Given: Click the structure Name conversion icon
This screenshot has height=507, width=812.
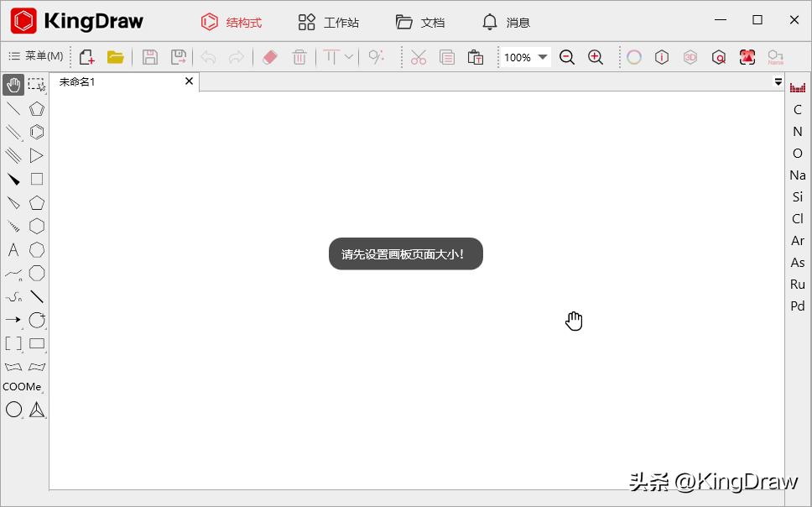Looking at the screenshot, I should [775, 57].
